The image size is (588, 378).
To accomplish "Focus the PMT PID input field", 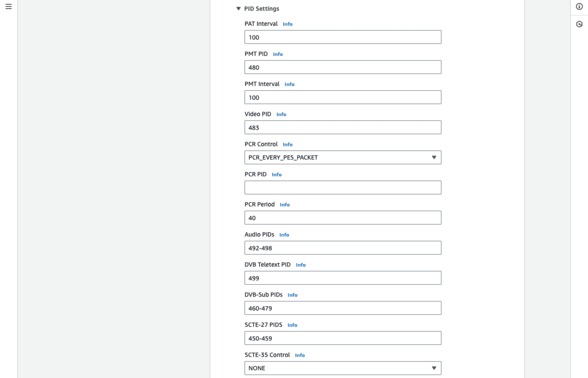I will (343, 67).
